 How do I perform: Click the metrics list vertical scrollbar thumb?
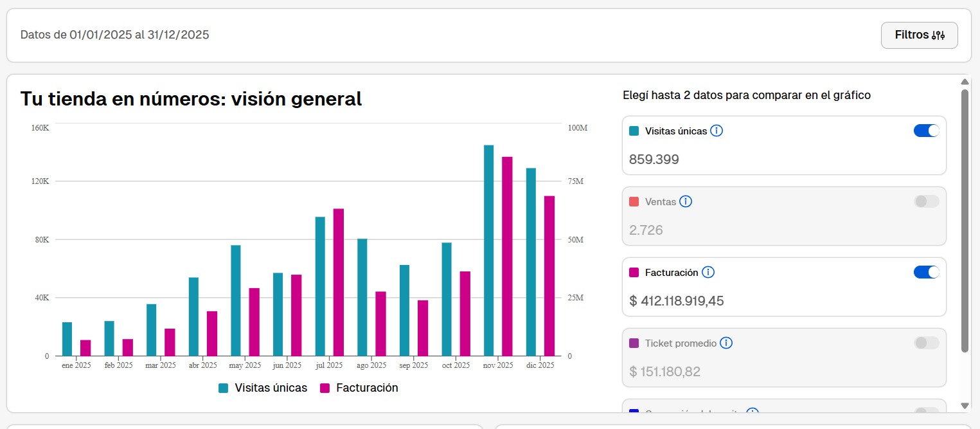tap(964, 219)
